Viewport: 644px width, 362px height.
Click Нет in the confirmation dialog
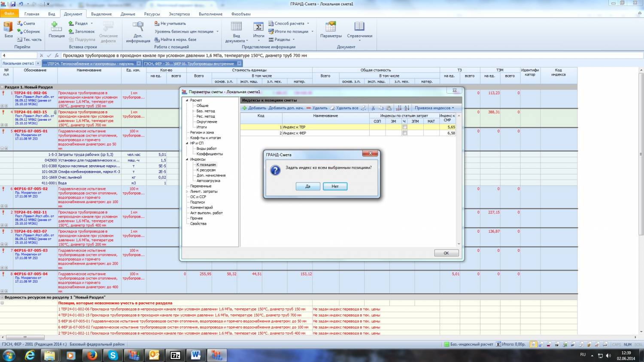pyautogui.click(x=335, y=186)
